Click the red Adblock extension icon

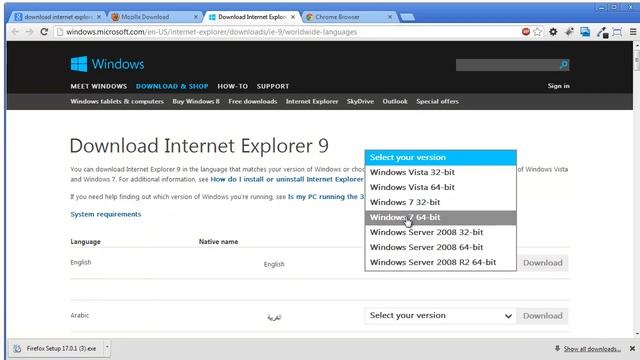pos(526,32)
